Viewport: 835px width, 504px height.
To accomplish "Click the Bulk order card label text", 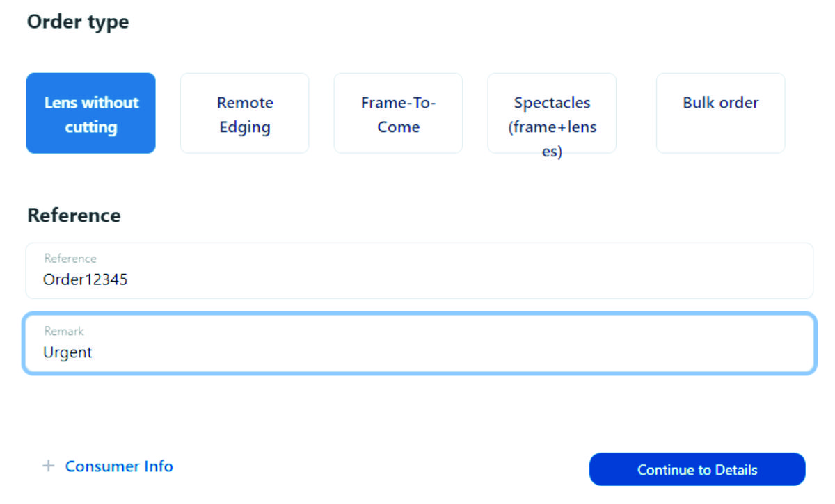I will point(720,103).
